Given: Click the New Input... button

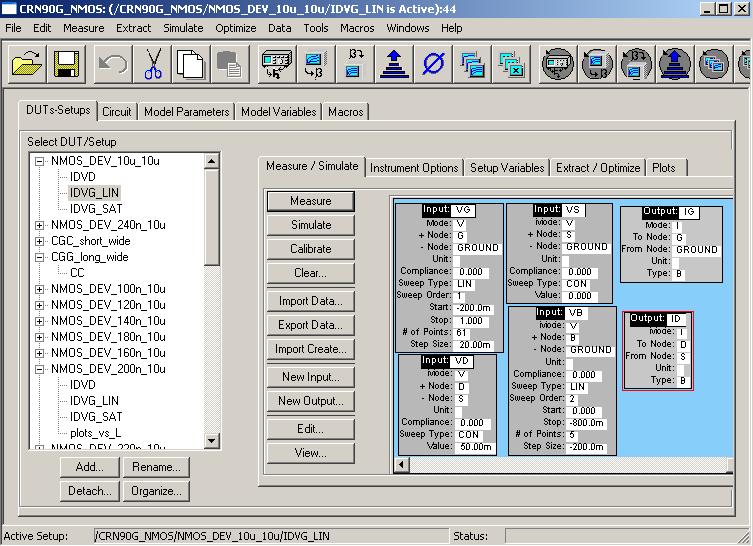Looking at the screenshot, I should [311, 377].
